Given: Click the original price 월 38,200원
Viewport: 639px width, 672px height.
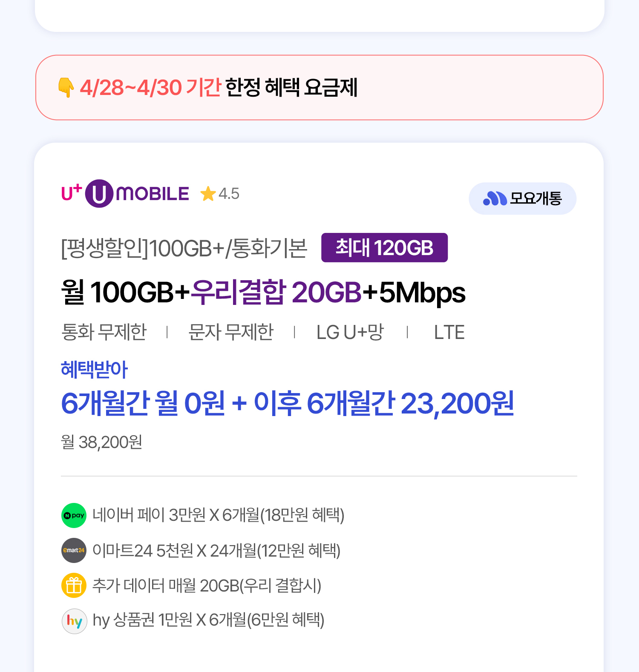Looking at the screenshot, I should [101, 442].
